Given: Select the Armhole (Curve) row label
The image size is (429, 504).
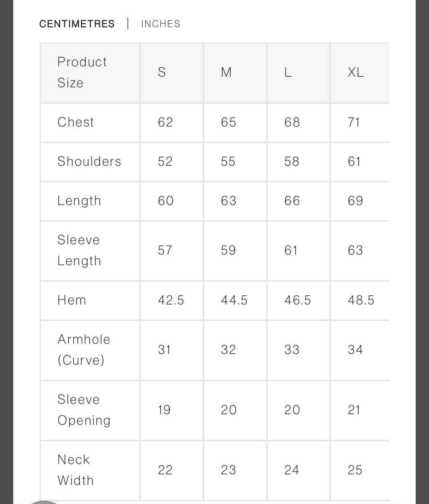Looking at the screenshot, I should [x=84, y=349].
